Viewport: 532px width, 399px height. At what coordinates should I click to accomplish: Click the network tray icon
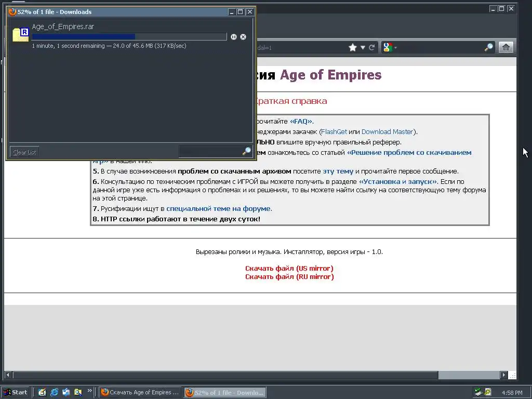[x=478, y=392]
